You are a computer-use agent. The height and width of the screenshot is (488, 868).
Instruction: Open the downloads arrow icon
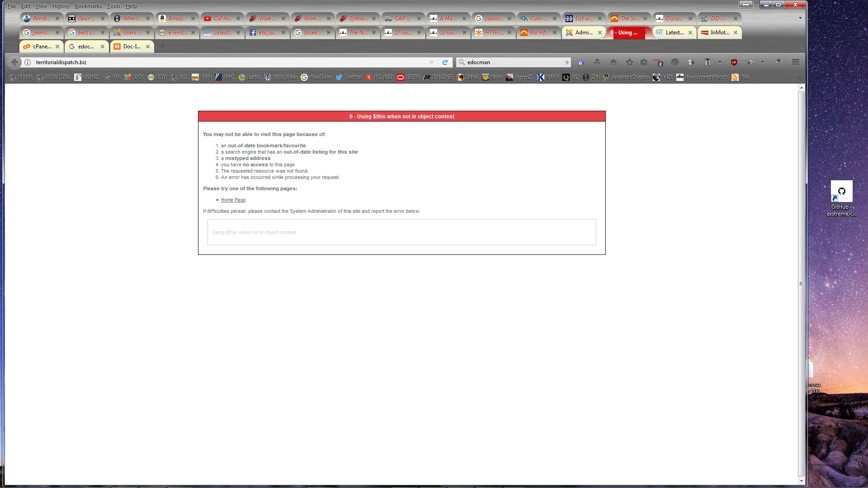[x=597, y=62]
